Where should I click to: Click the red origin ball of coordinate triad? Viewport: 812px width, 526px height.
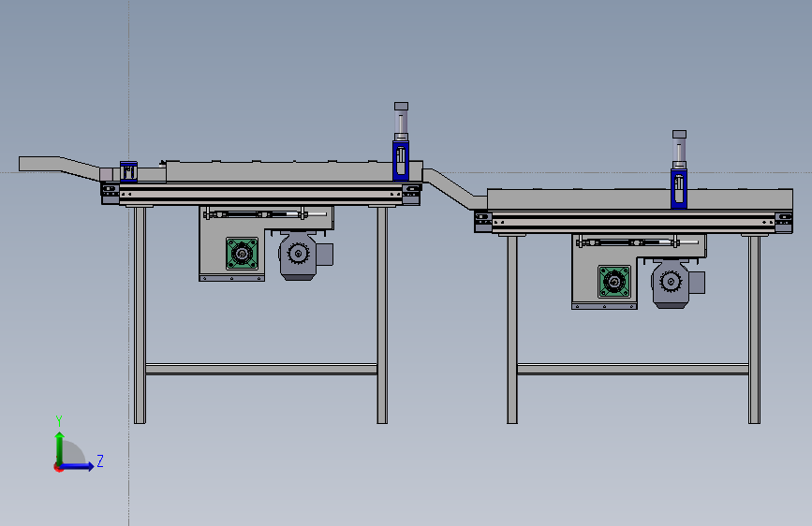(58, 467)
